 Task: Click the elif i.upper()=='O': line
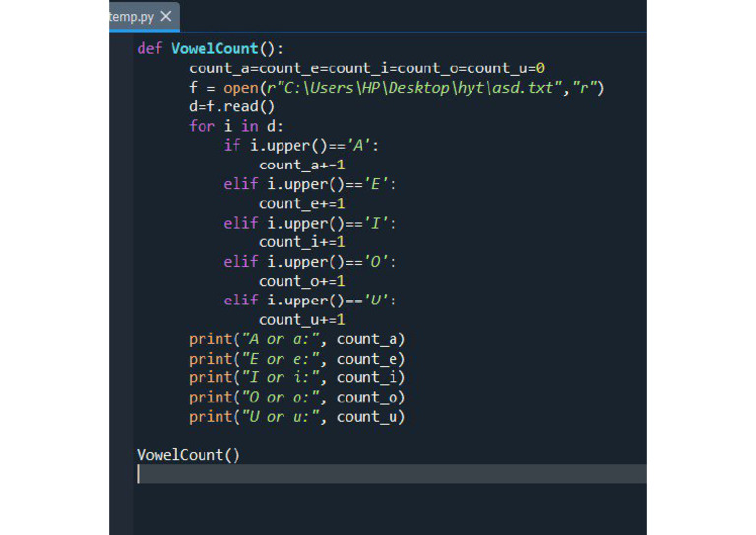pos(309,262)
